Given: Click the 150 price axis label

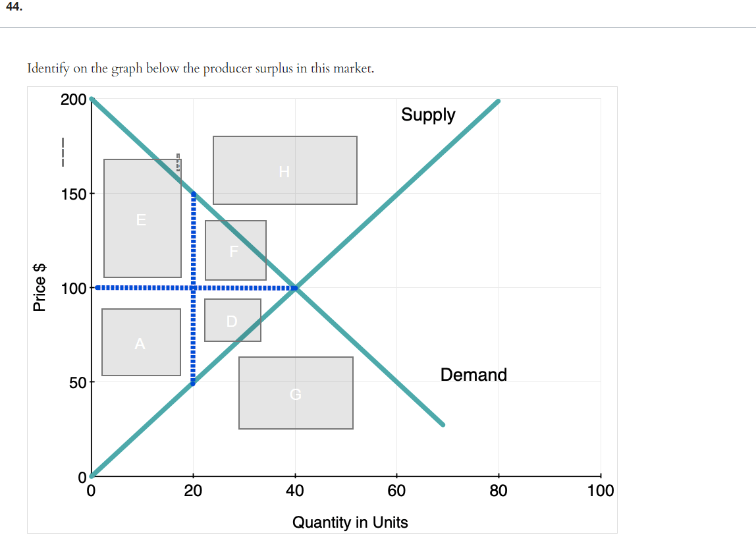Looking at the screenshot, I should (x=74, y=194).
